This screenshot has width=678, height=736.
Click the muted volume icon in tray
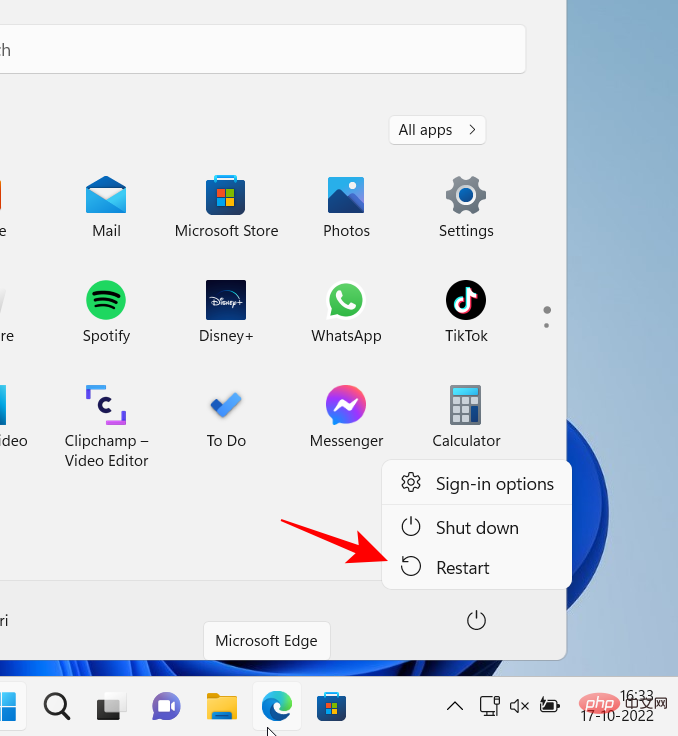(519, 705)
